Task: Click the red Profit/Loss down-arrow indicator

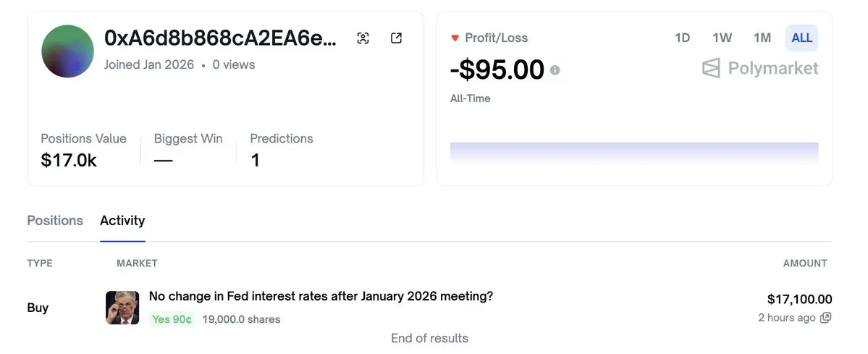Action: point(455,38)
